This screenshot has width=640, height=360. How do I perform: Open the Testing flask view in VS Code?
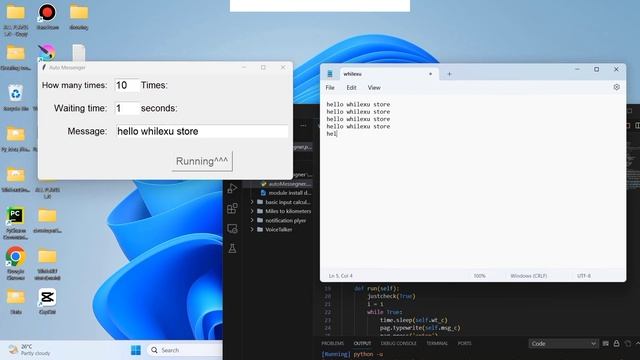(x=232, y=248)
